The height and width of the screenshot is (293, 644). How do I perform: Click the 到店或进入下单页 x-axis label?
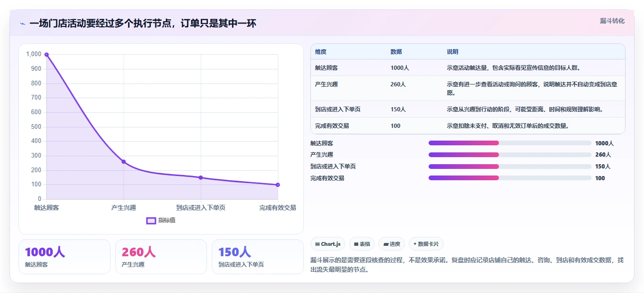click(201, 208)
